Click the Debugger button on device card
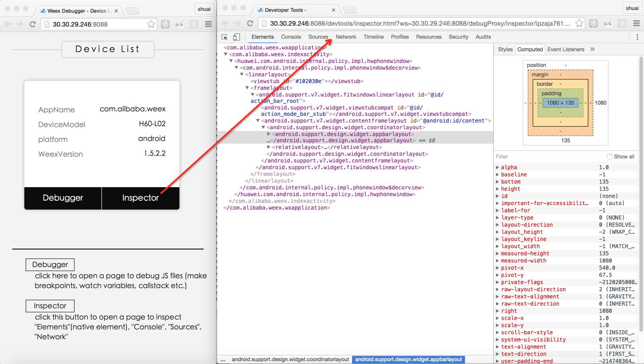This screenshot has height=364, width=644. [63, 198]
